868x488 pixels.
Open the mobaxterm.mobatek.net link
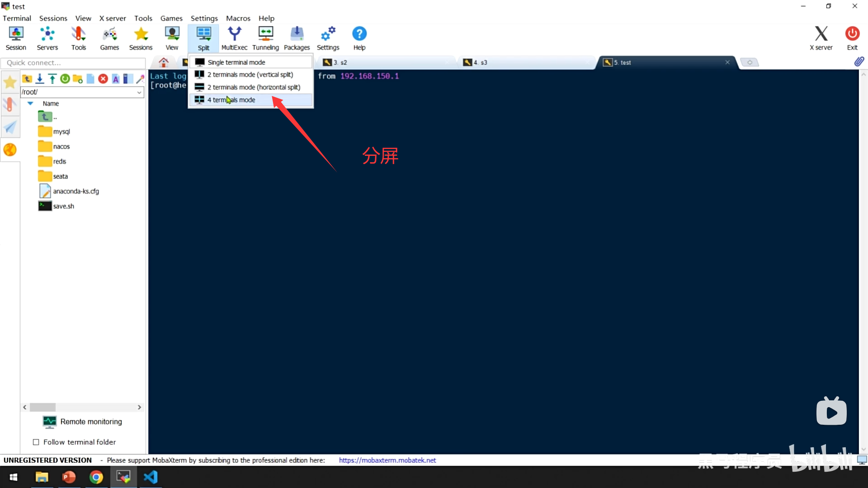pos(387,460)
